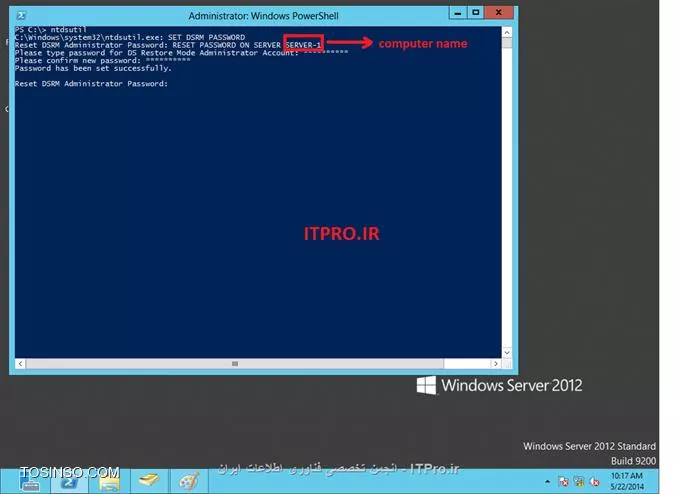
Task: Click the muted volume tray icon
Action: (595, 481)
